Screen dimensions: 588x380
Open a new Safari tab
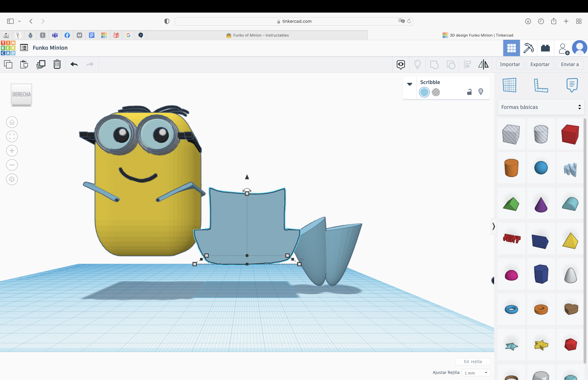pyautogui.click(x=566, y=21)
